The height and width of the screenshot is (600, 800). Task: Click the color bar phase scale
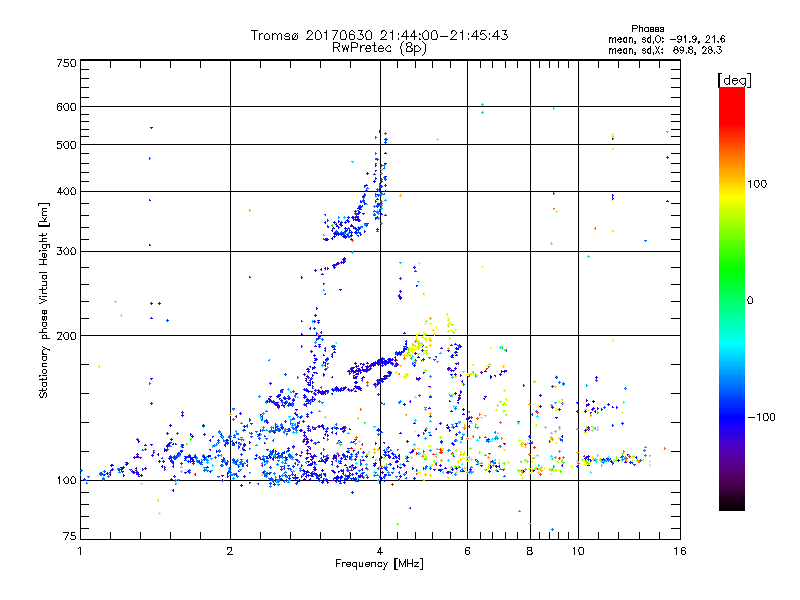coord(732,299)
